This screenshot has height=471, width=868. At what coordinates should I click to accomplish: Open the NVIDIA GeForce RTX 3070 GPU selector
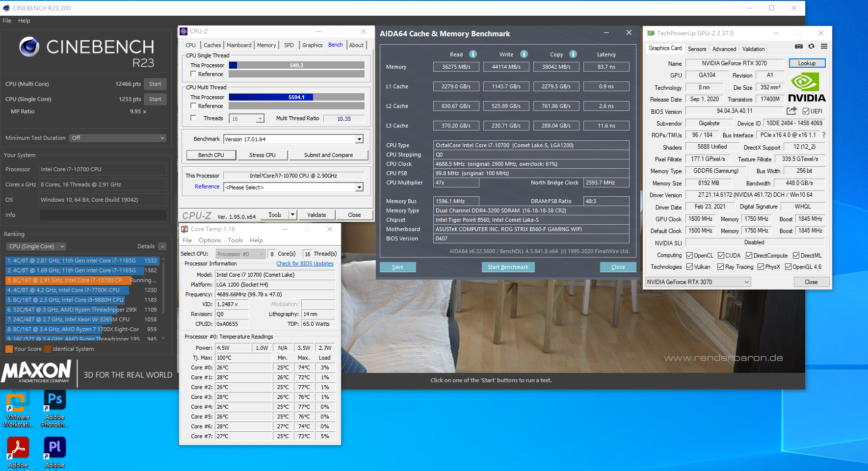coord(698,282)
